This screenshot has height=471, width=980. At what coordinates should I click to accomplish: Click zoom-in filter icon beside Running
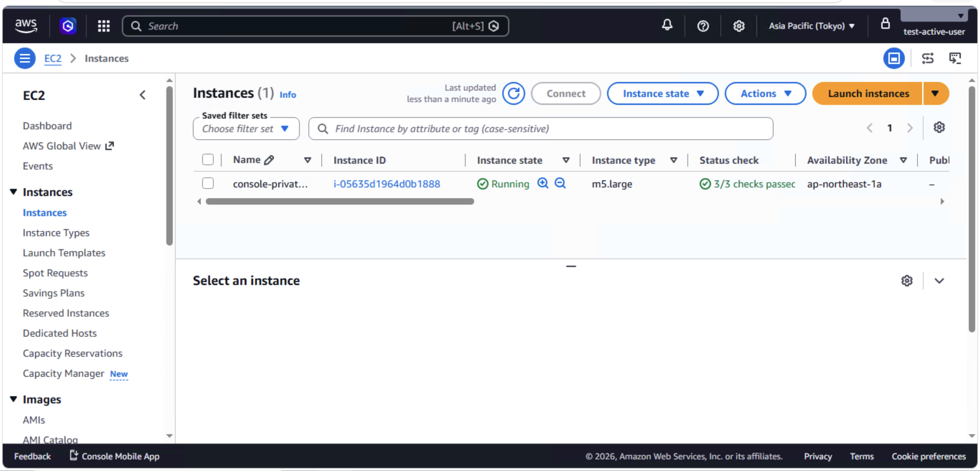point(542,183)
